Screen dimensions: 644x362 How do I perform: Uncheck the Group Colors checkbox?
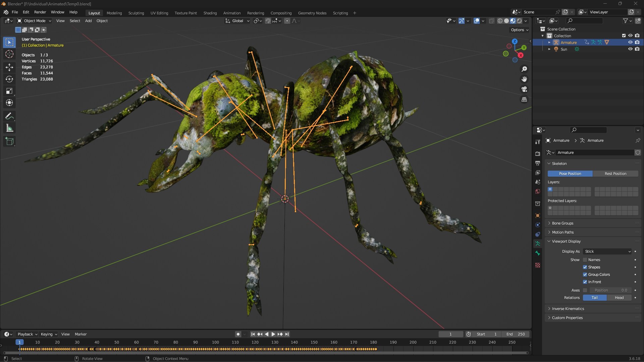click(x=585, y=275)
